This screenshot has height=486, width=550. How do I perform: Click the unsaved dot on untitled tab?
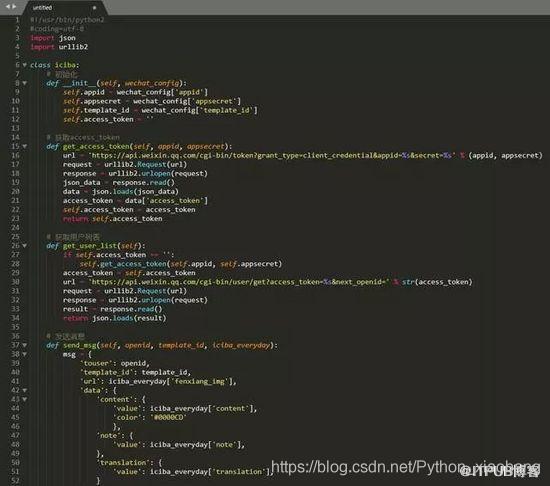94,8
